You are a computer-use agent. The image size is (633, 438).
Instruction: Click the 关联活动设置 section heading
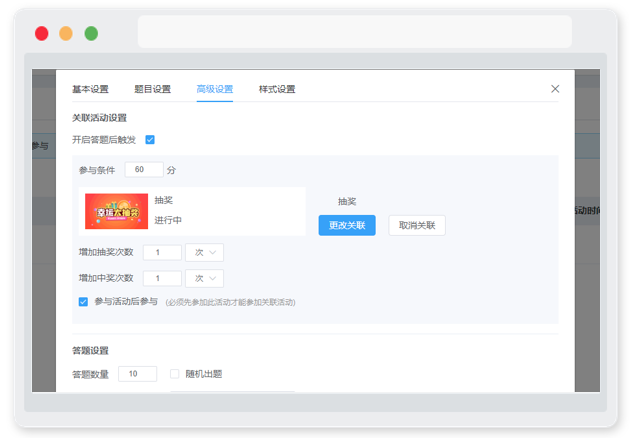(99, 118)
